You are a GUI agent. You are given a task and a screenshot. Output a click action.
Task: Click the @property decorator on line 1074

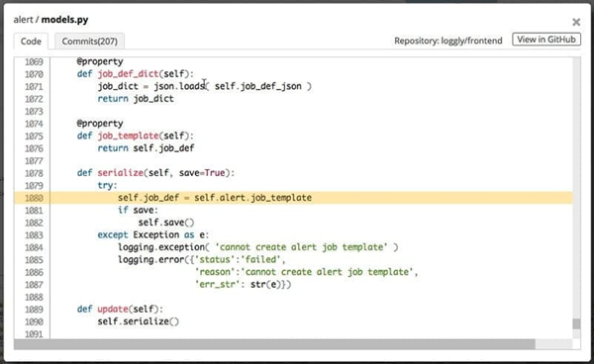[100, 124]
